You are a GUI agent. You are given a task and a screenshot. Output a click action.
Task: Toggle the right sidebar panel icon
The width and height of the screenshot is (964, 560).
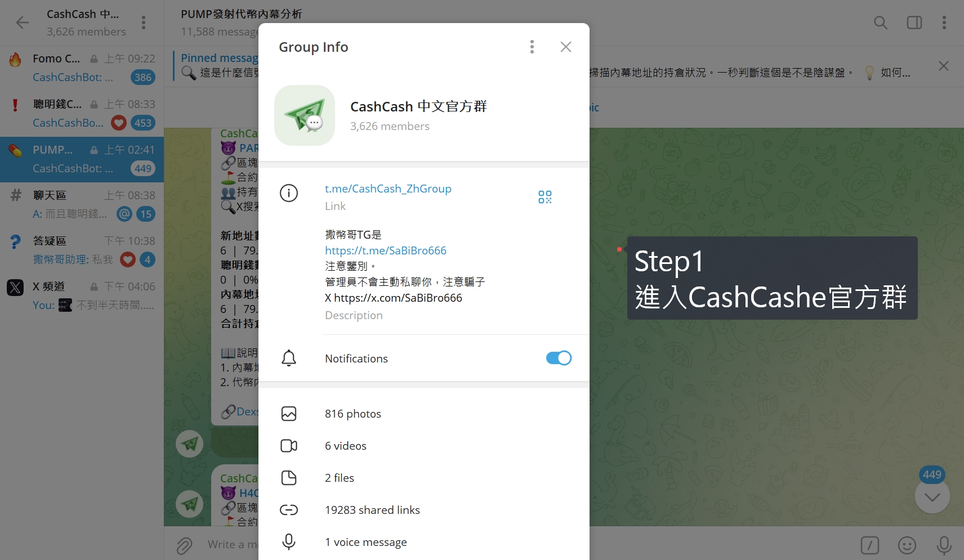[x=914, y=23]
